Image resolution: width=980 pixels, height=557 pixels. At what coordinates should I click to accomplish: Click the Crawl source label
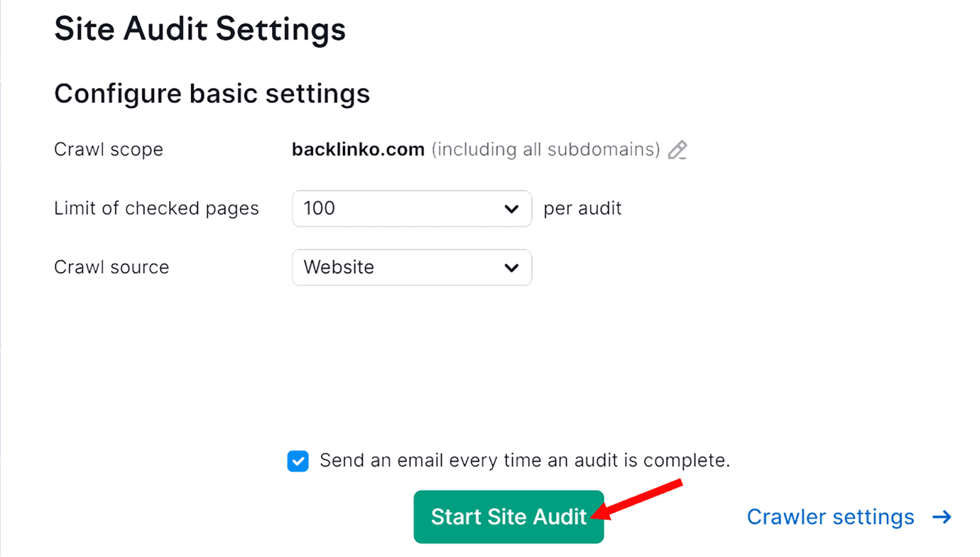click(x=111, y=267)
